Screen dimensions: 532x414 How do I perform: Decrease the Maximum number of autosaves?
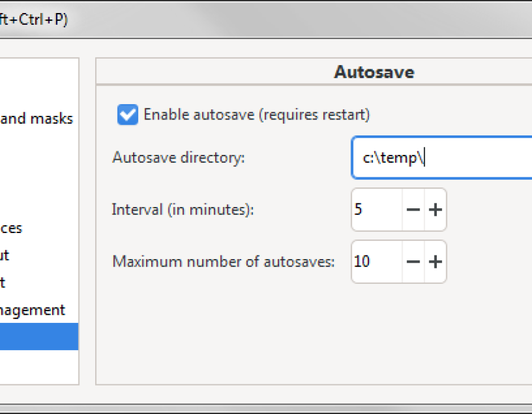(x=413, y=261)
